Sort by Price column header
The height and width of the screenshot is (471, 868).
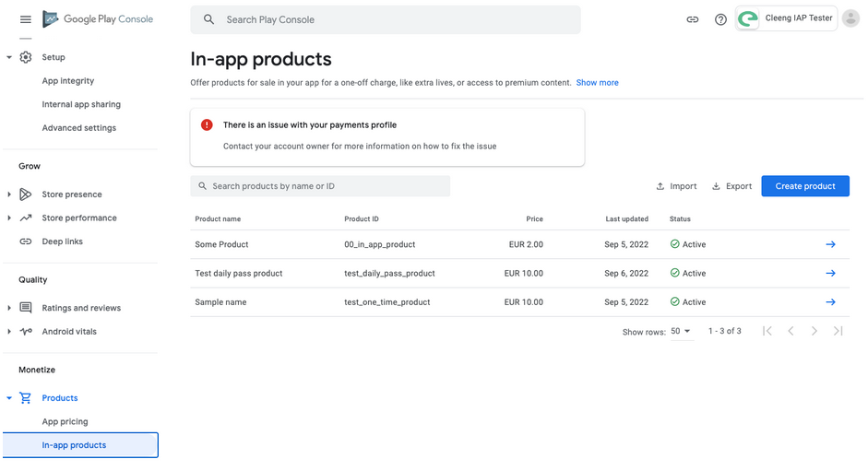(534, 219)
